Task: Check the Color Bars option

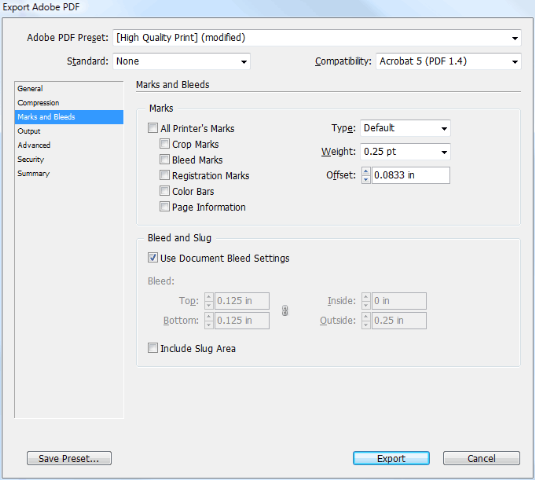Action: tap(164, 191)
